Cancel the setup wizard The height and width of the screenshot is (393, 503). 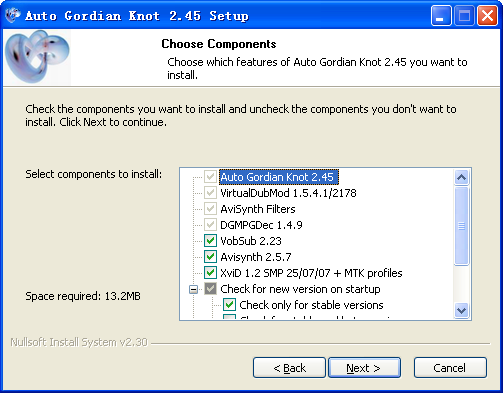pos(450,368)
